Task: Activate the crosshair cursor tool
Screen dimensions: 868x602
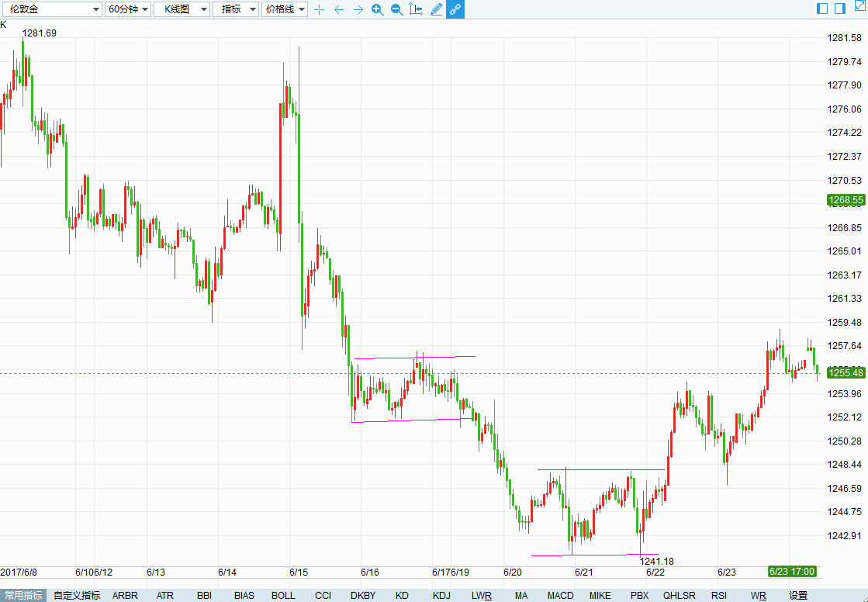Action: click(x=319, y=9)
